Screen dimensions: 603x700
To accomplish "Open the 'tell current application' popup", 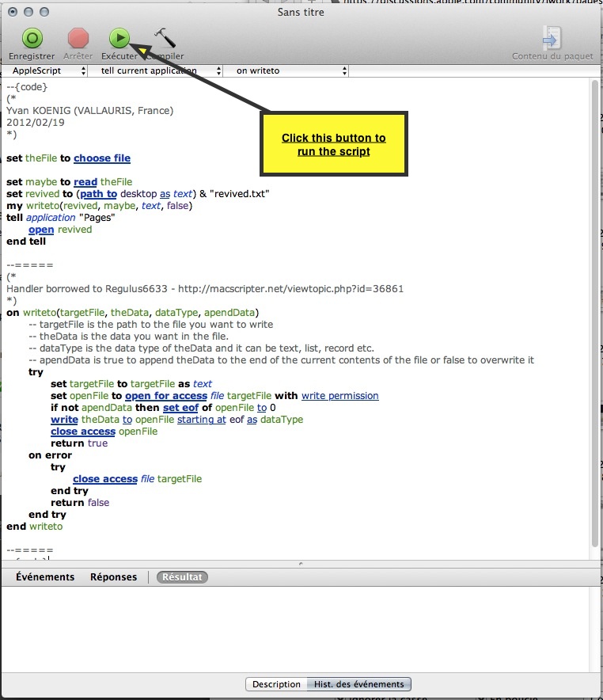I will pyautogui.click(x=155, y=70).
